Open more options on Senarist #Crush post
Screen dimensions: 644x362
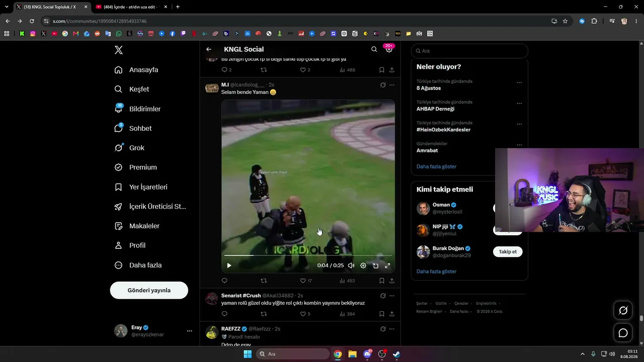(x=392, y=296)
